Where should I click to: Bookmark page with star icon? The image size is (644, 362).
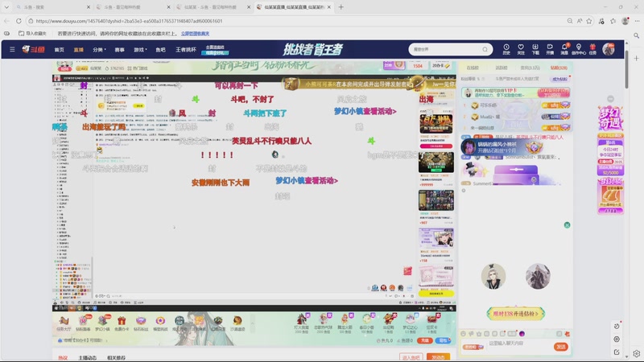589,21
